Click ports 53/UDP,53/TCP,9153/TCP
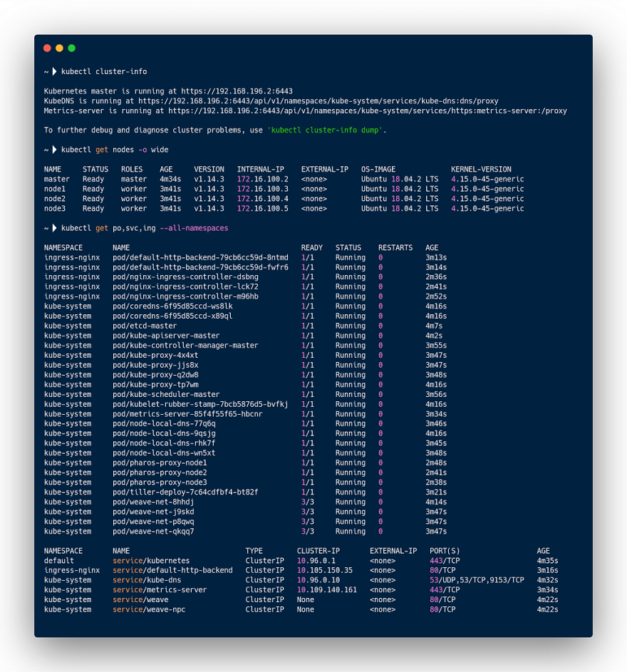Viewport: 627px width, 672px height. (x=477, y=580)
